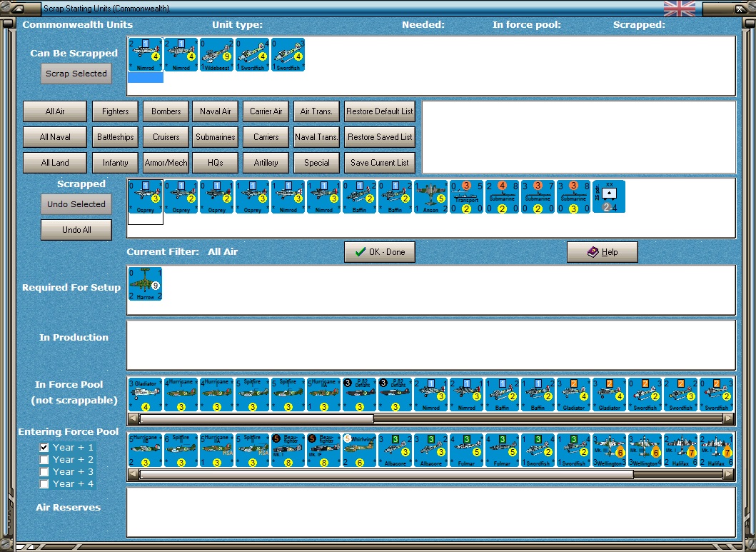756x552 pixels.
Task: Click right arrow of Entering Force Pool scrollbar
Action: (729, 475)
